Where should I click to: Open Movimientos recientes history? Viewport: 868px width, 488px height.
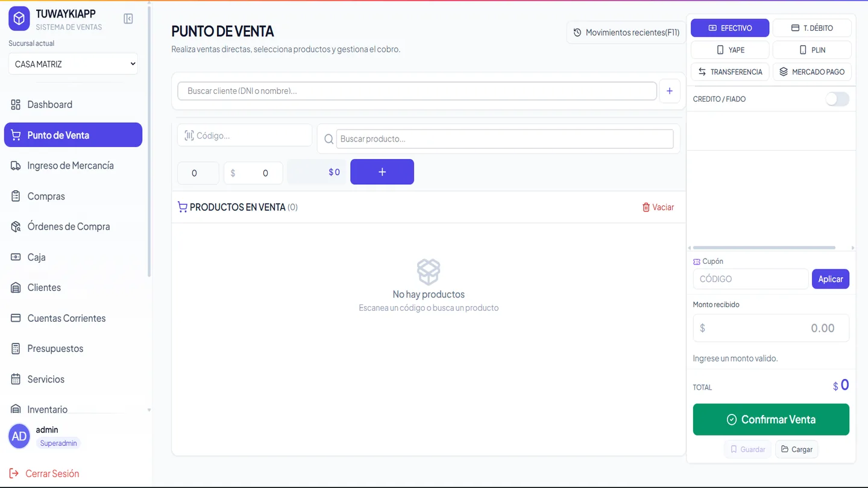click(x=626, y=33)
